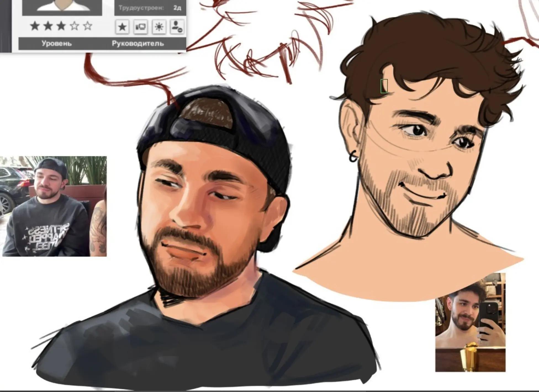Click the first filled rating star
The image size is (539, 392).
(x=35, y=26)
